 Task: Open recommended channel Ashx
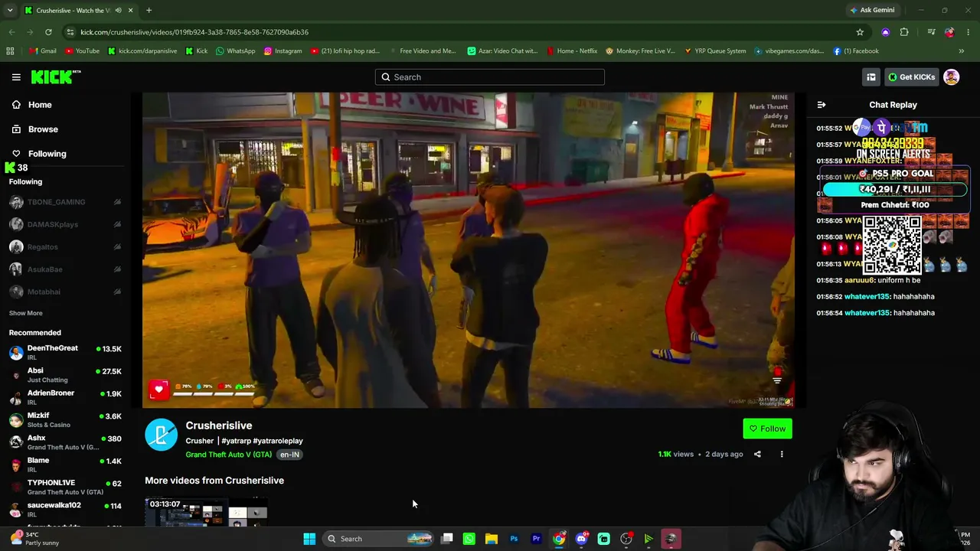click(x=65, y=442)
